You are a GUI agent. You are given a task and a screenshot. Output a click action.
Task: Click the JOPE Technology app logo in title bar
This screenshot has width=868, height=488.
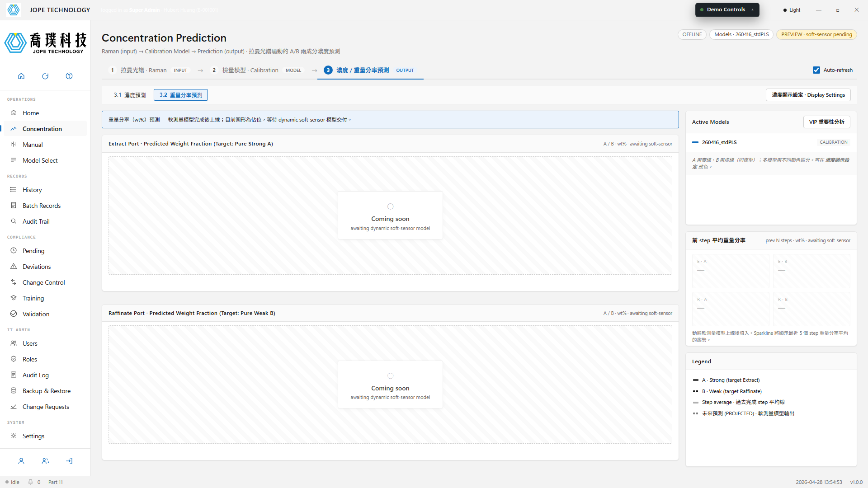pyautogui.click(x=14, y=9)
